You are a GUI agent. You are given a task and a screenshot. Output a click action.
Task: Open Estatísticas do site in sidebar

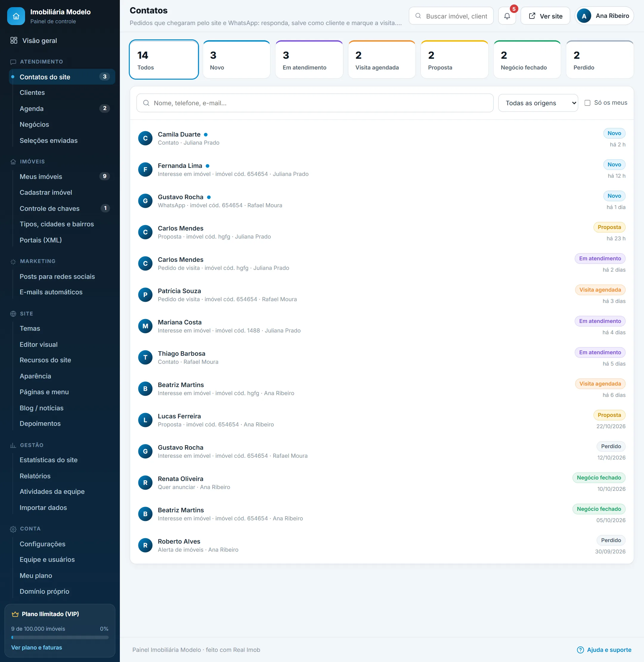[48, 460]
